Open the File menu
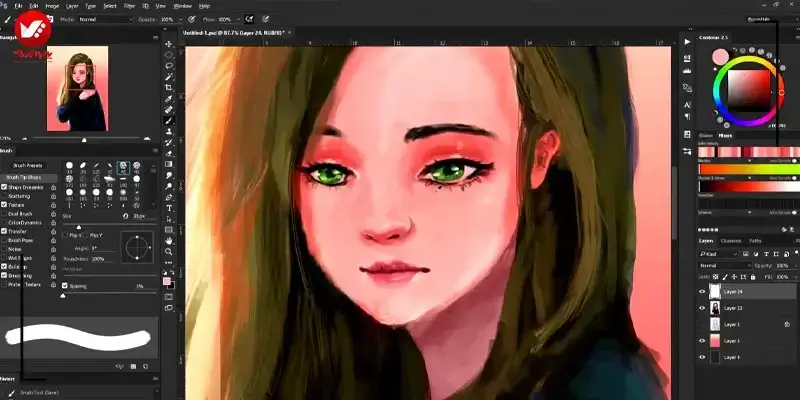Image resolution: width=800 pixels, height=400 pixels. coord(18,6)
